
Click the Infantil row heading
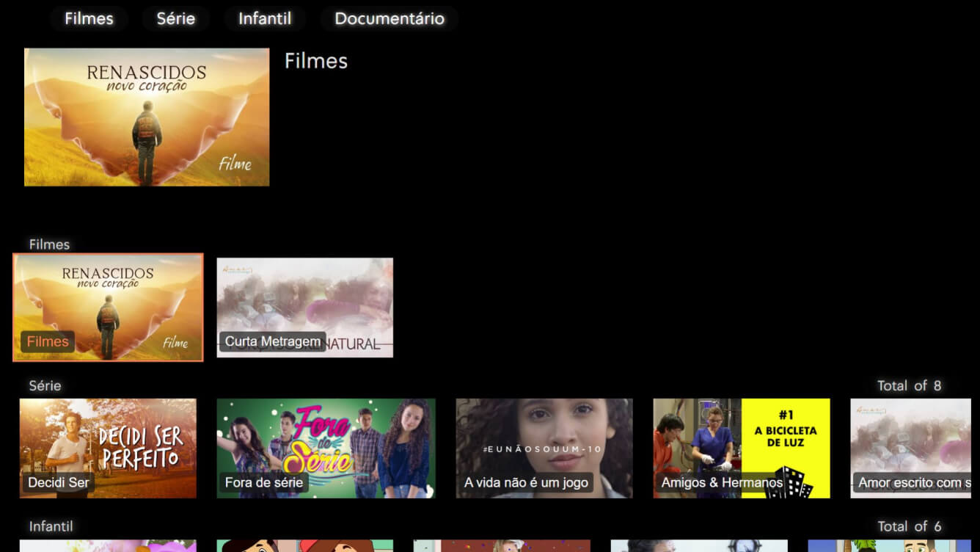(51, 526)
